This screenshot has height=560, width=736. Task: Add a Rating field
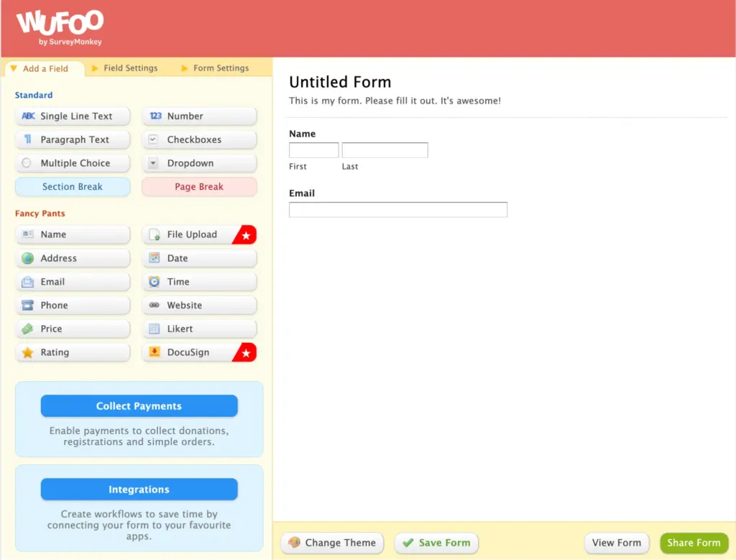73,352
